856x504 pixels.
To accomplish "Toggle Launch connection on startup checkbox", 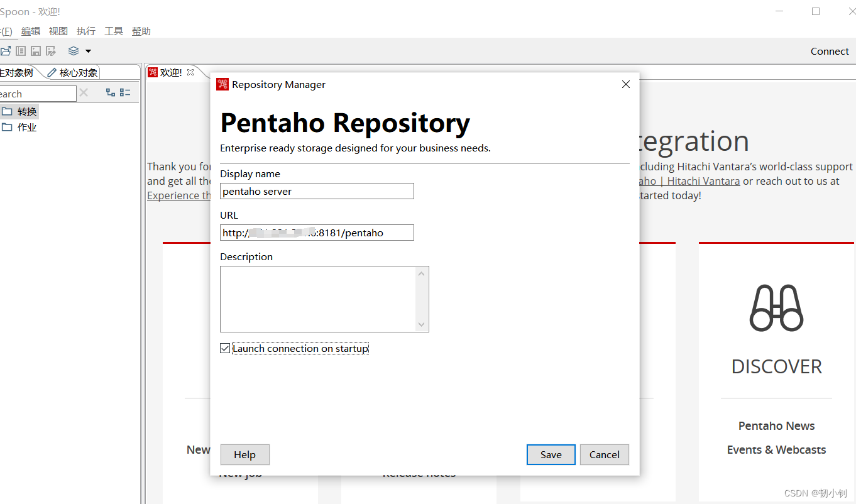I will click(225, 348).
